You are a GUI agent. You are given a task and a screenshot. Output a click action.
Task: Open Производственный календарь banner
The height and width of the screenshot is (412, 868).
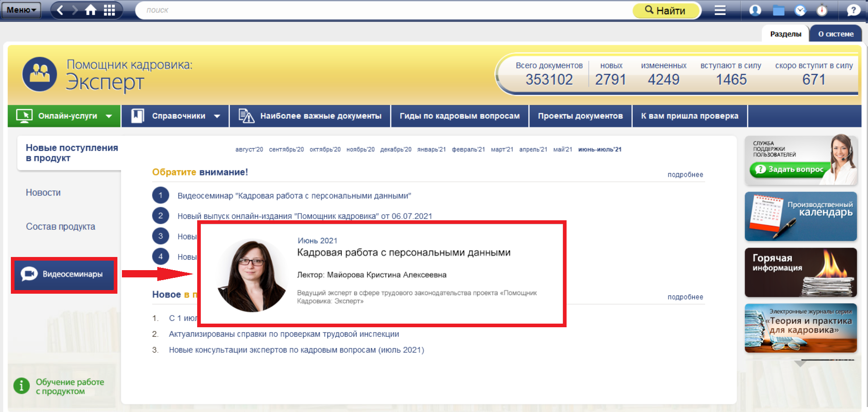pyautogui.click(x=800, y=216)
